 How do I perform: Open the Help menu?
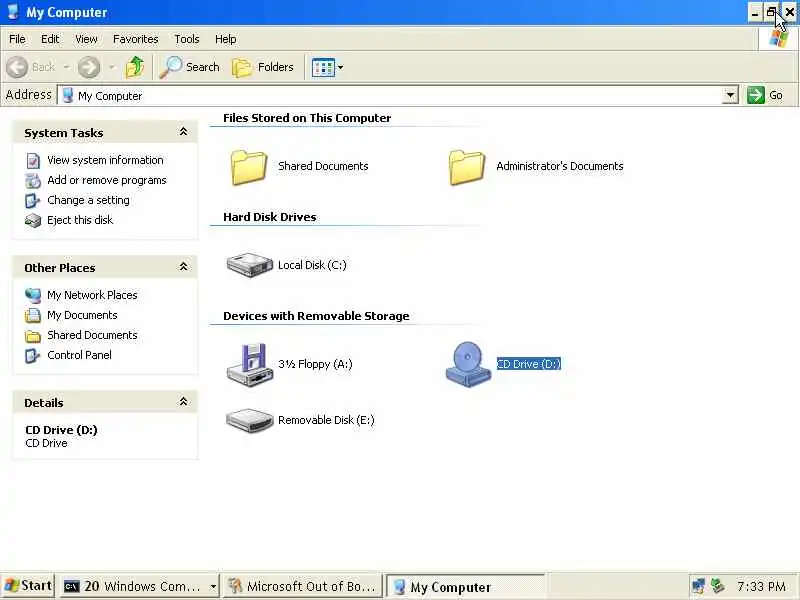(226, 39)
